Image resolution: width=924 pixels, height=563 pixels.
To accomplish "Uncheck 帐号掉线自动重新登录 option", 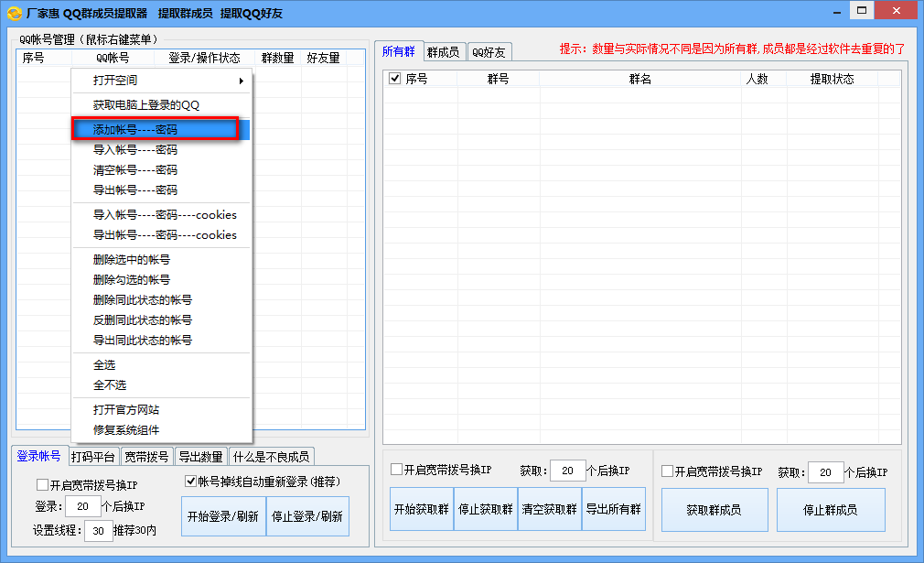I will point(190,481).
